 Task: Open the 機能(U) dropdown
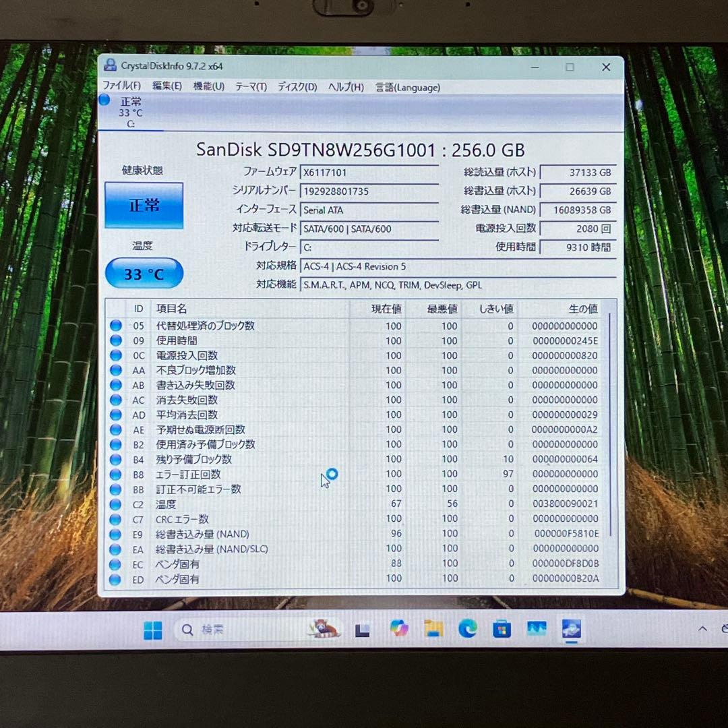(208, 86)
